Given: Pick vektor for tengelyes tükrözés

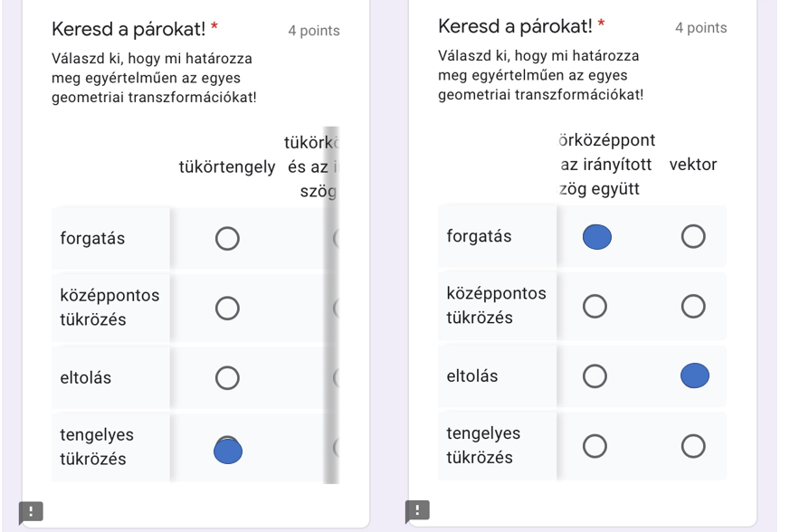Looking at the screenshot, I should [693, 446].
